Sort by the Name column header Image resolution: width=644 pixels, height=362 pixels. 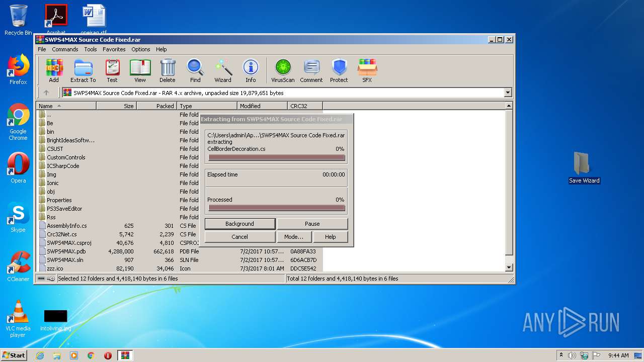tap(66, 106)
